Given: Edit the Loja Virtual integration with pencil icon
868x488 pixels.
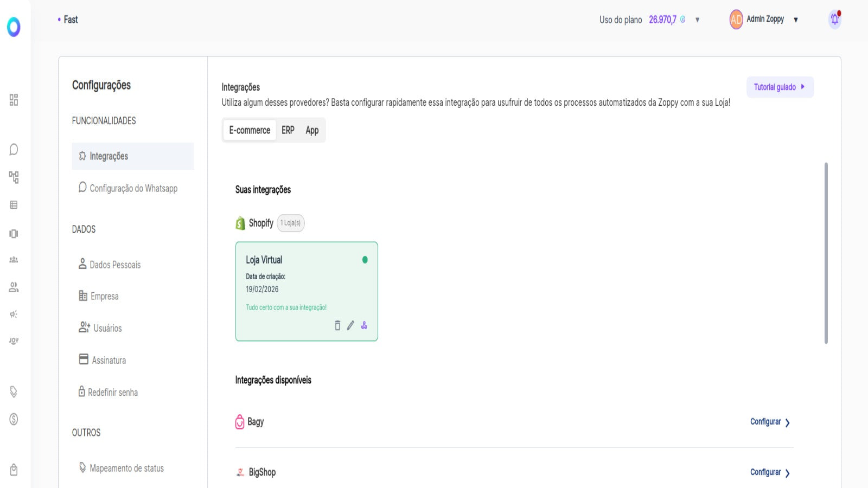Looking at the screenshot, I should click(x=350, y=325).
